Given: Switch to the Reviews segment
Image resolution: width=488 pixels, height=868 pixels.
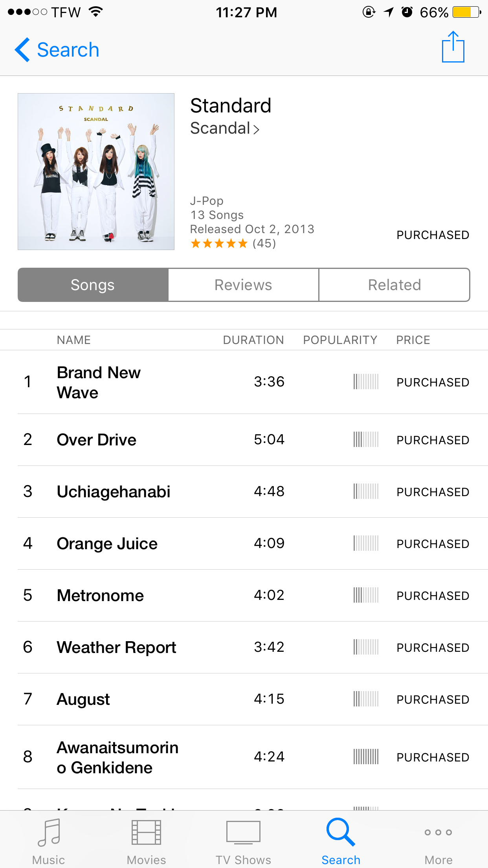Looking at the screenshot, I should 243,285.
